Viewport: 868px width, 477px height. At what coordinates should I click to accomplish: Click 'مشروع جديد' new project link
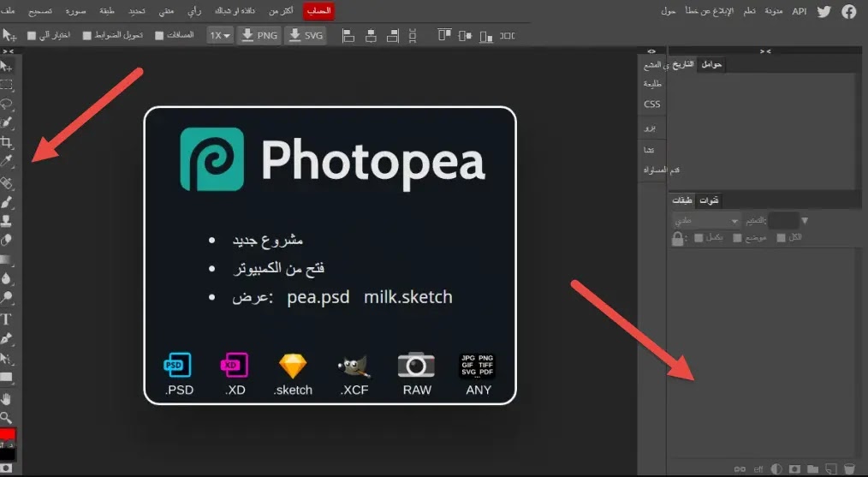pyautogui.click(x=267, y=240)
